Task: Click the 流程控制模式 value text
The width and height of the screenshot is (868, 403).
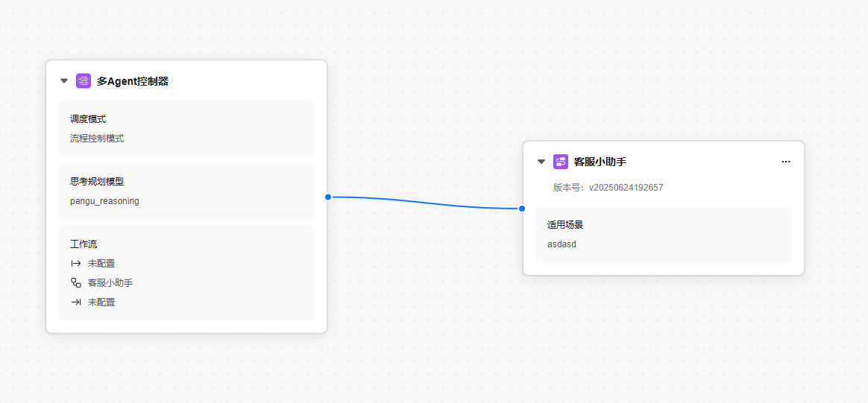Action: (x=97, y=139)
